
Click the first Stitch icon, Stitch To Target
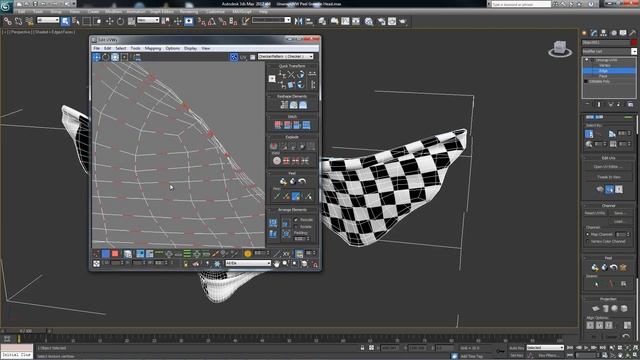click(x=278, y=125)
